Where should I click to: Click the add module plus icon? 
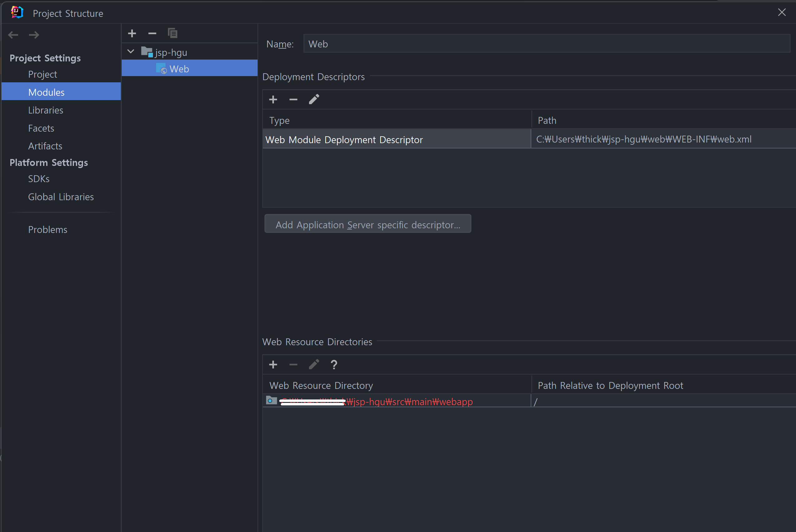(x=132, y=33)
